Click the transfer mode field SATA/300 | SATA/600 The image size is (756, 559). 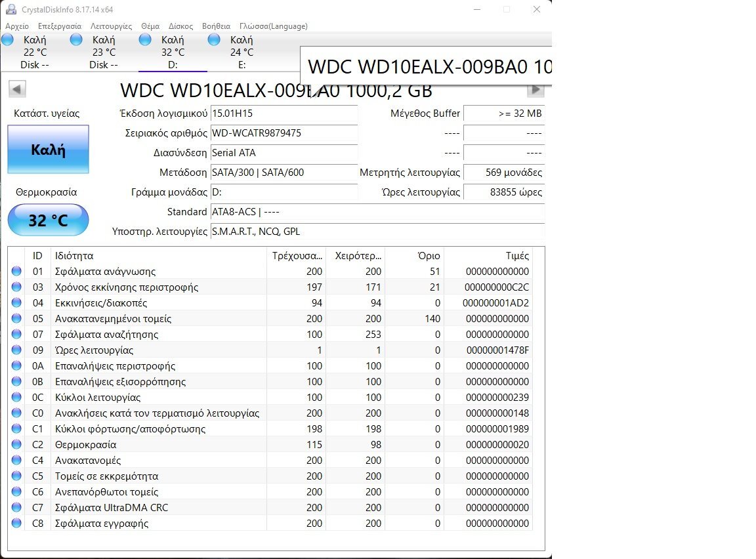[x=284, y=173]
